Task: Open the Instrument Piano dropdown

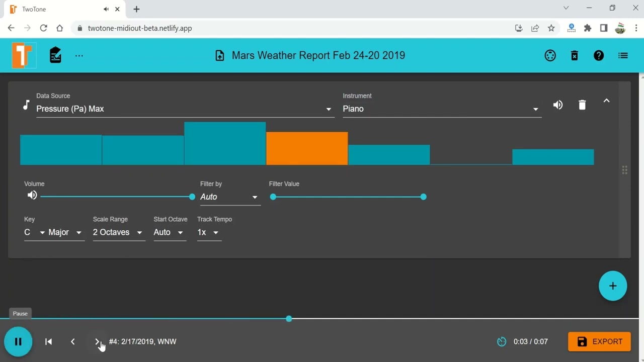Action: pos(442,109)
